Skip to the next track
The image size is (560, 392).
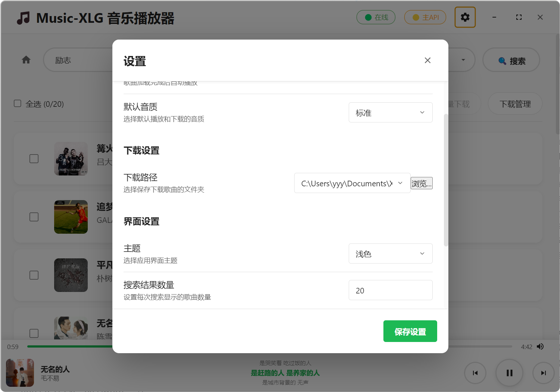point(543,373)
